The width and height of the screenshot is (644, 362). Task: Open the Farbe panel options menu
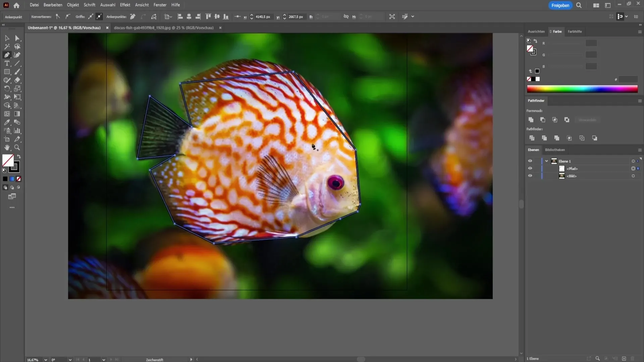(x=640, y=32)
